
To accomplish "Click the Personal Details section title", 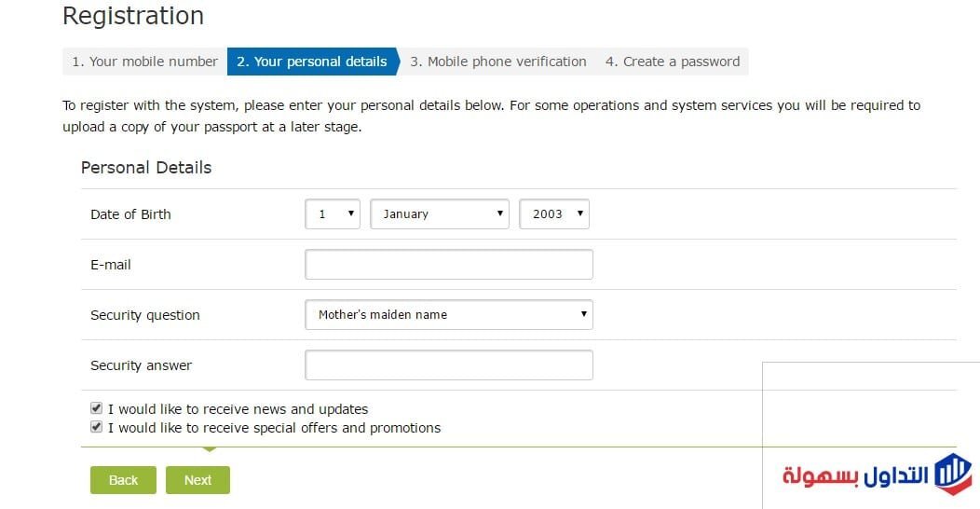I will click(146, 168).
